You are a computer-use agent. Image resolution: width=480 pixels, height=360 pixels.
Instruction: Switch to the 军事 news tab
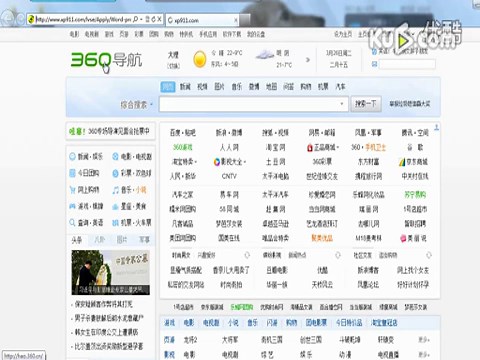[144, 240]
